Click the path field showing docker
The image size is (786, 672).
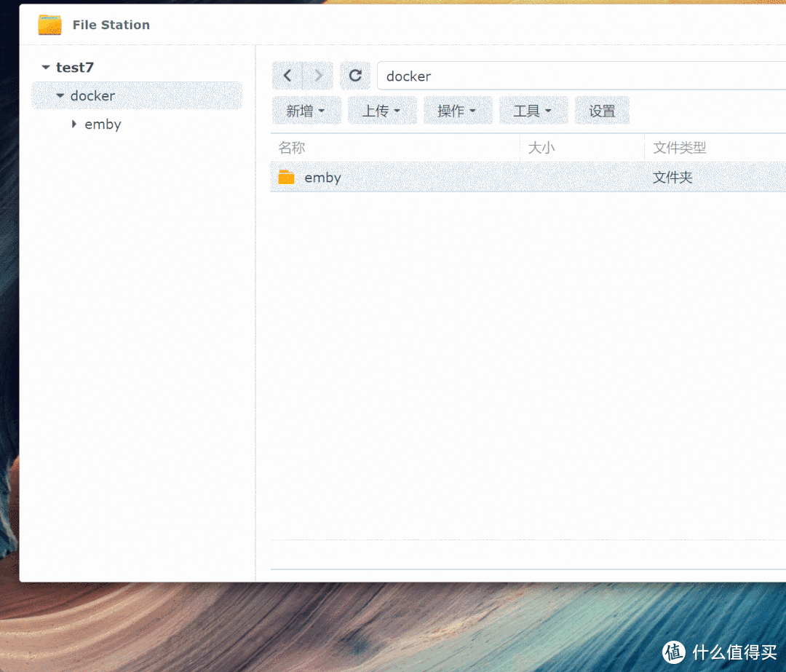coord(581,76)
